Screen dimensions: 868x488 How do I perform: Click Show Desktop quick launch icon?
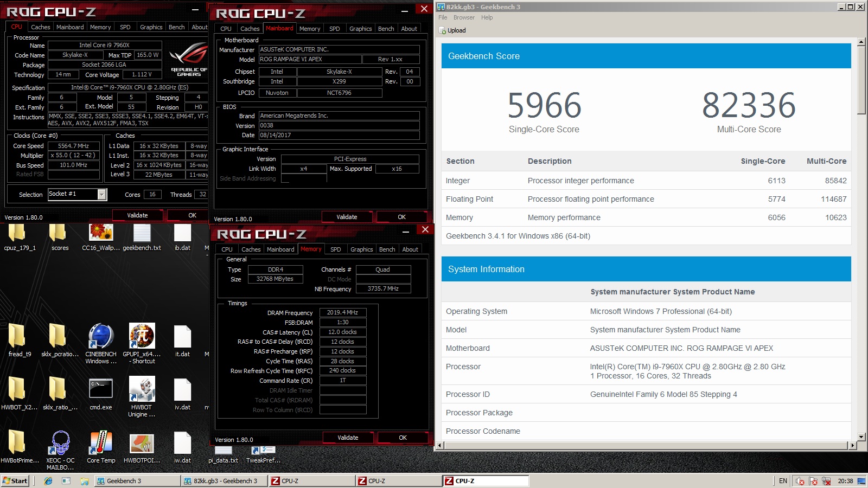tap(66, 481)
